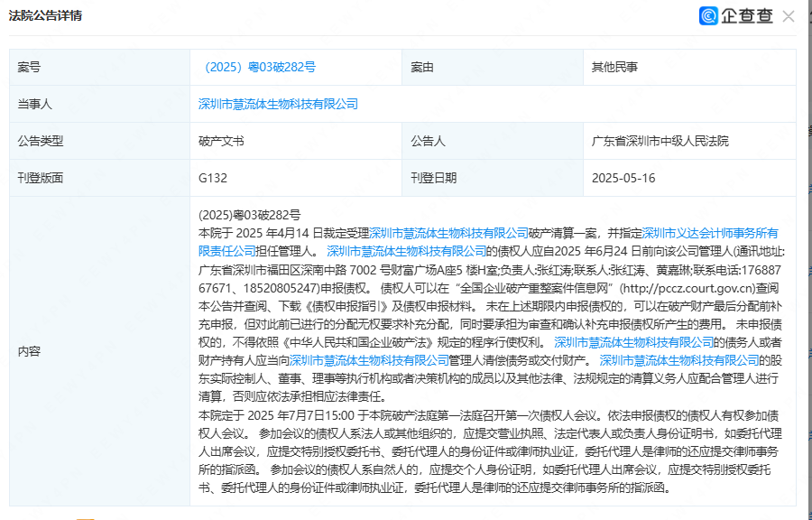The height and width of the screenshot is (520, 812).
Task: Click text 《债权申报指引》 in content
Action: coord(346,306)
